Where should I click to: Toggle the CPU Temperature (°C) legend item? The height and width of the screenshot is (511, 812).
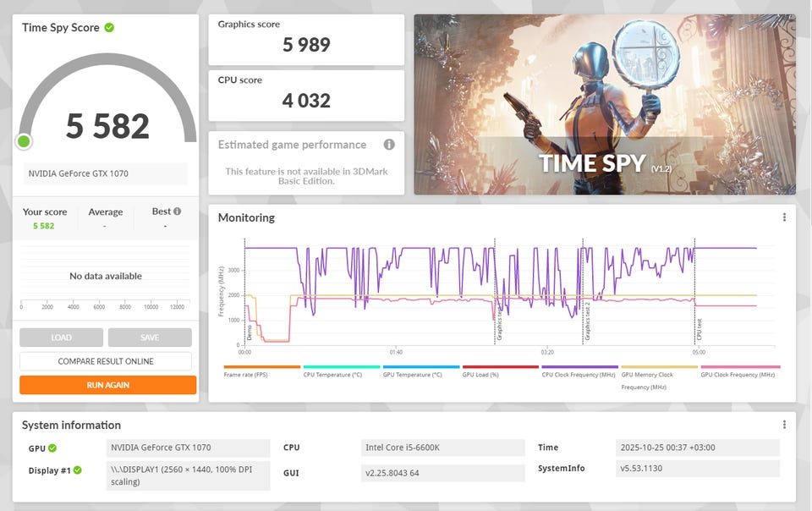pyautogui.click(x=341, y=371)
